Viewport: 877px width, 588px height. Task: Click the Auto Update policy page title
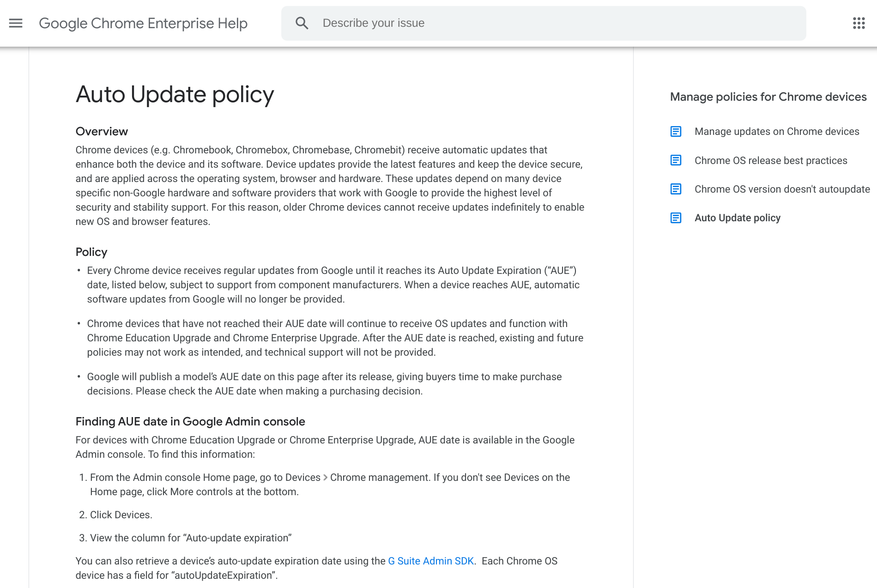[x=175, y=95]
